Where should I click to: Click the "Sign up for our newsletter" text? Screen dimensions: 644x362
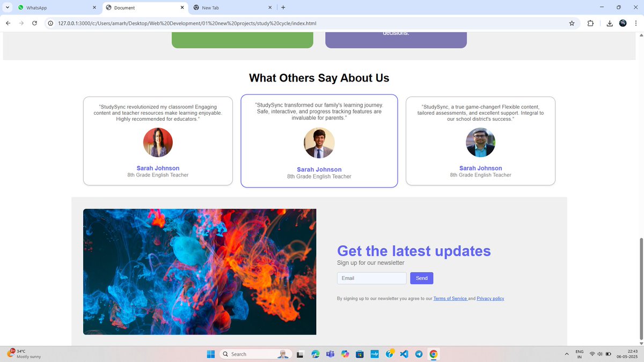click(x=370, y=263)
